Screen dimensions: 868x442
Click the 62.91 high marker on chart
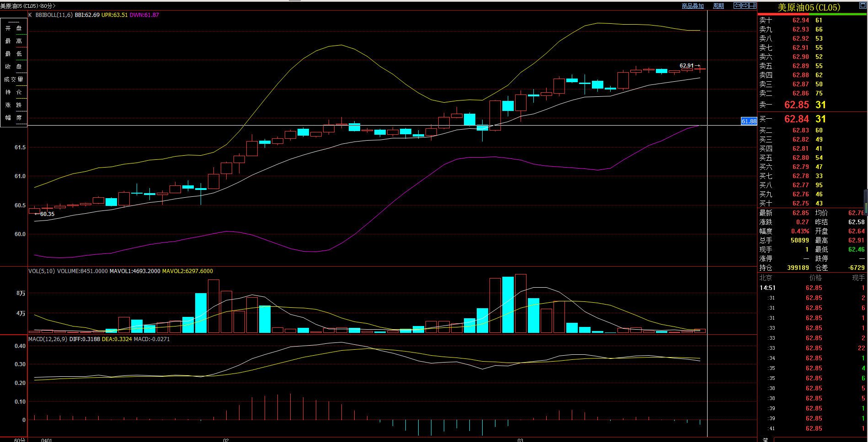pyautogui.click(x=689, y=66)
